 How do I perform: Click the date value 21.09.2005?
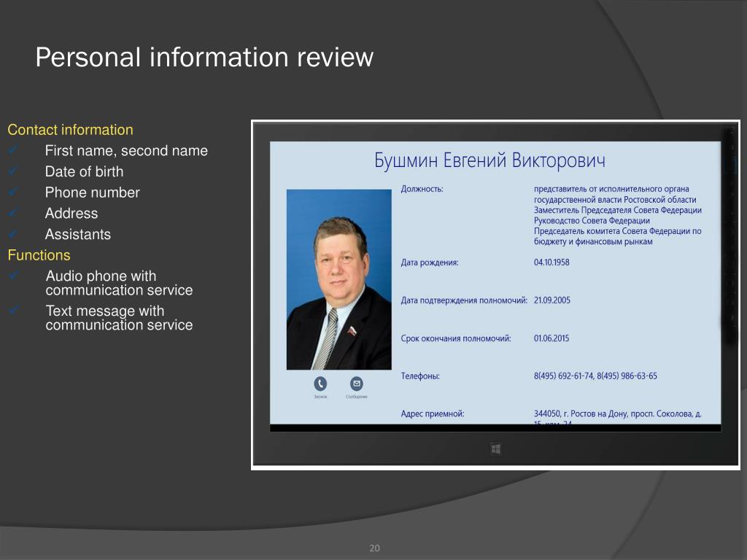pyautogui.click(x=551, y=300)
